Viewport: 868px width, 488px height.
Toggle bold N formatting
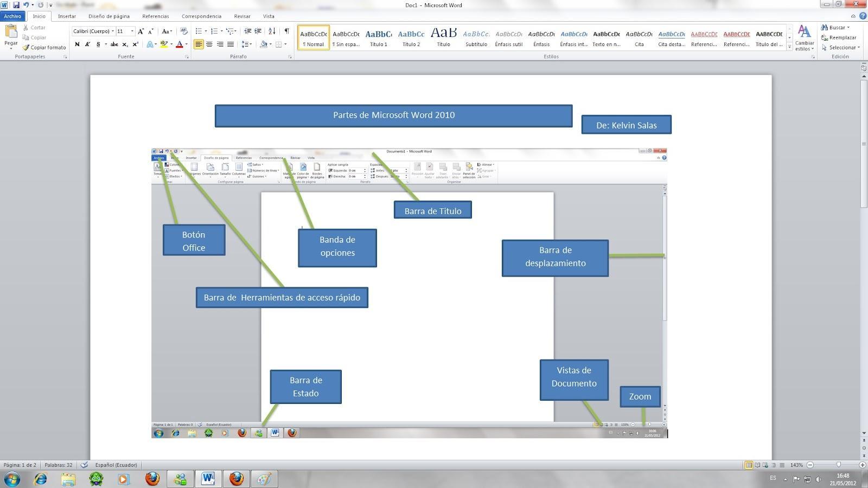point(77,44)
